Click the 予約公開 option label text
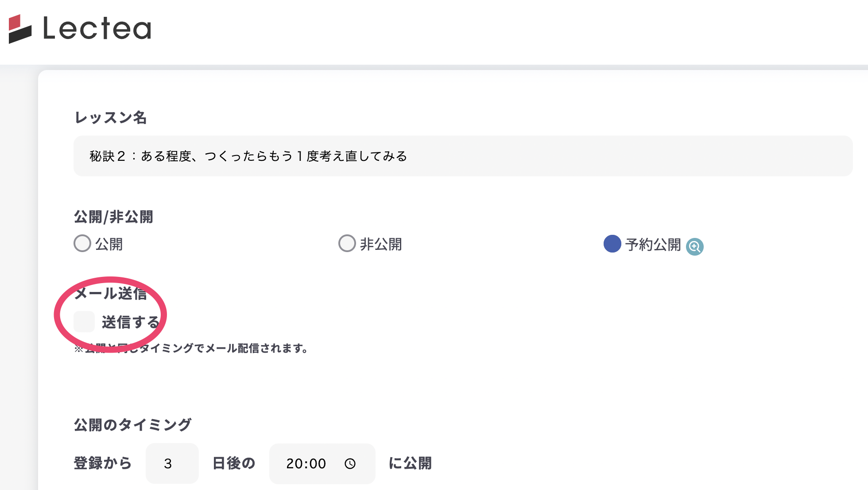The image size is (868, 490). [653, 245]
